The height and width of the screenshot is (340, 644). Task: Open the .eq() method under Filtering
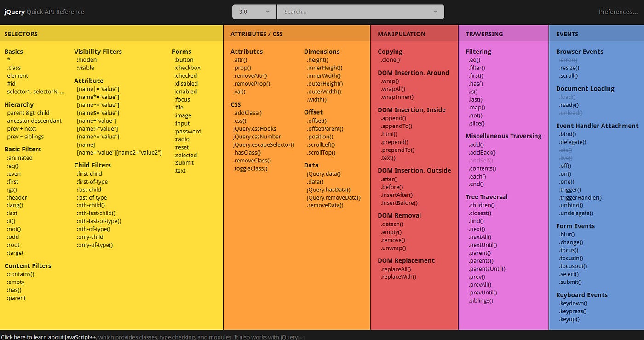[473, 59]
